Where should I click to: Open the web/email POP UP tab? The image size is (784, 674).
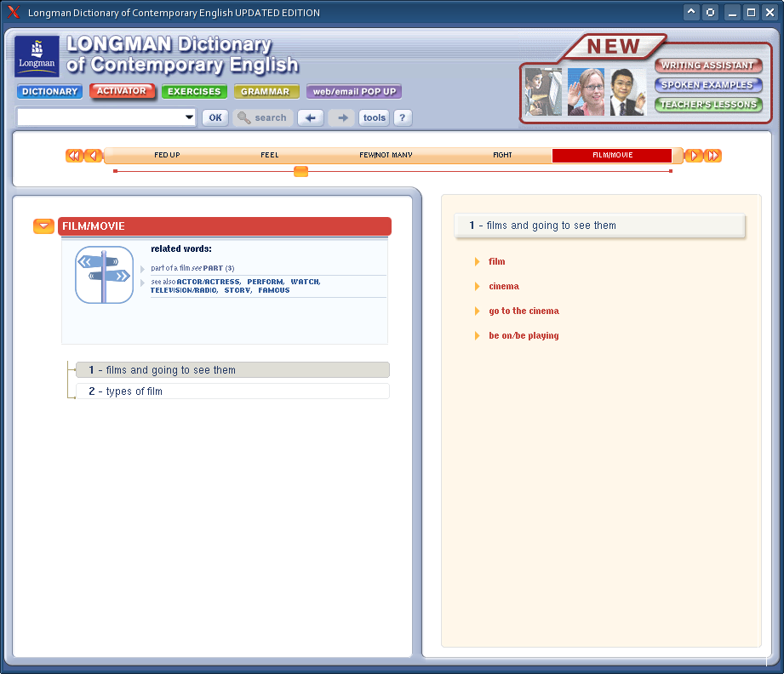(x=354, y=92)
